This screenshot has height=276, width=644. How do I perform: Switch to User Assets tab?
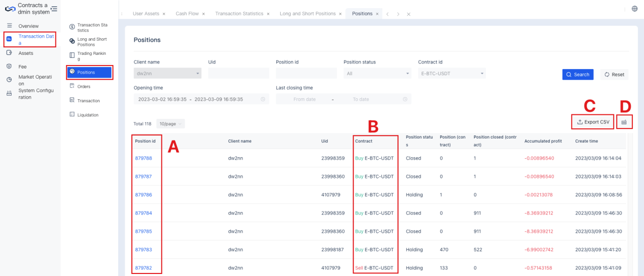[146, 14]
